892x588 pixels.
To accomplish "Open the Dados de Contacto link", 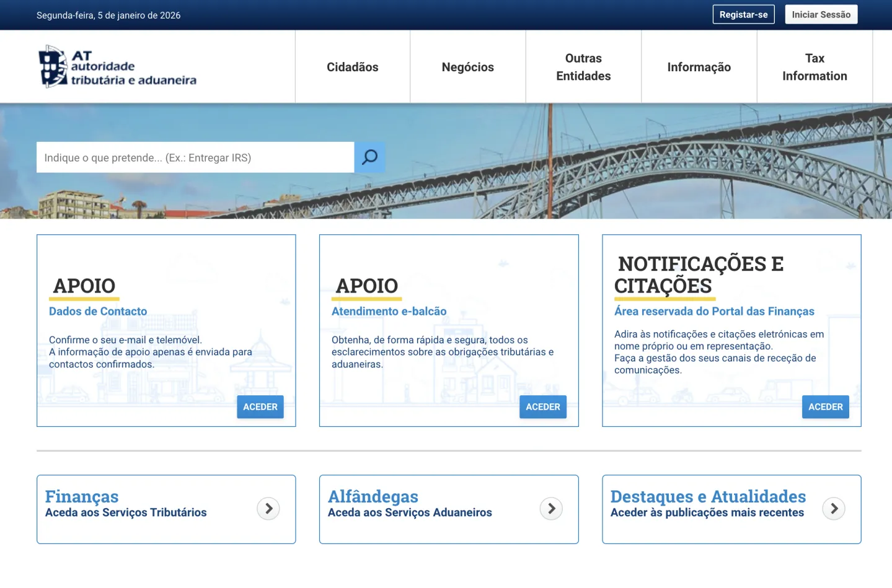I will click(x=98, y=311).
